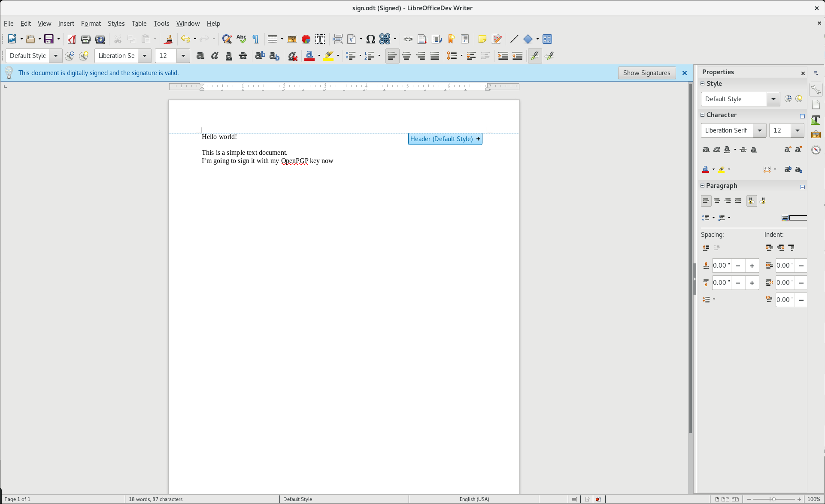The width and height of the screenshot is (825, 504).
Task: Click the Insert Chart icon
Action: coord(306,39)
